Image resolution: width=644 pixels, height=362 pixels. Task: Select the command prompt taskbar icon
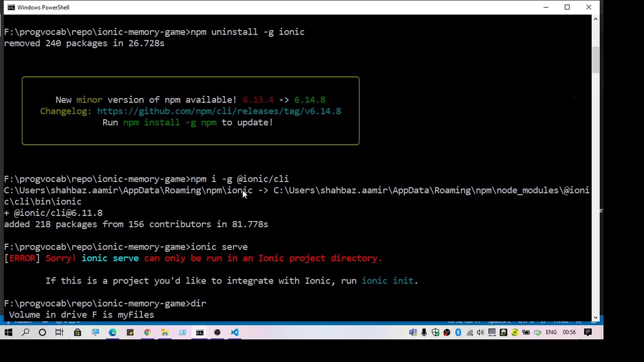[x=200, y=332]
